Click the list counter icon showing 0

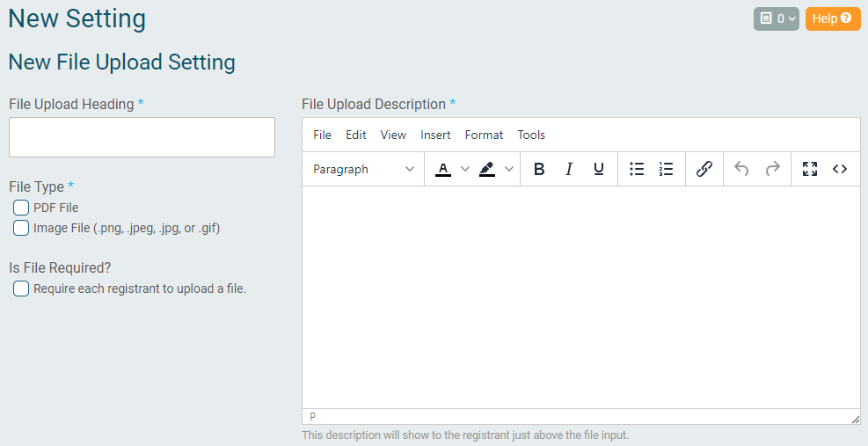777,18
